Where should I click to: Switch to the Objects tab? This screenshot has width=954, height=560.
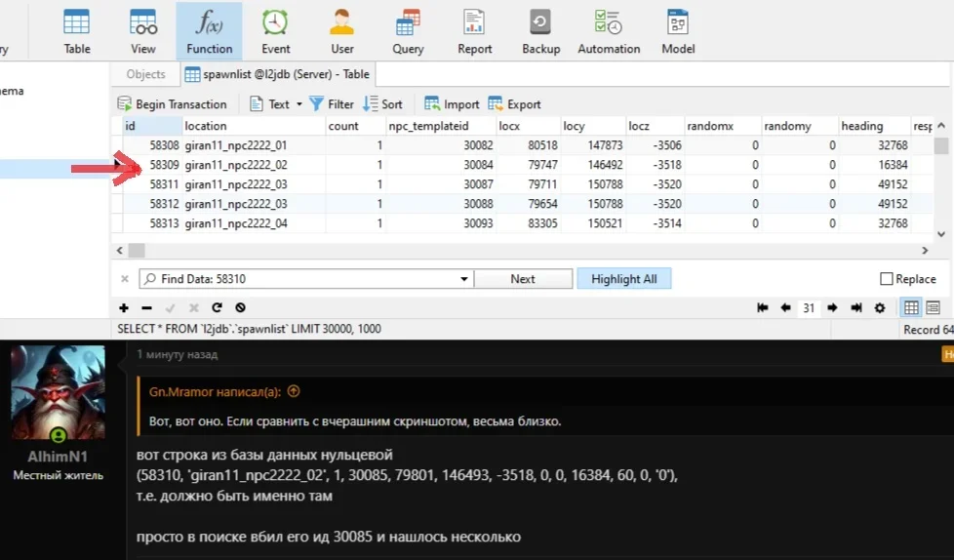point(145,74)
